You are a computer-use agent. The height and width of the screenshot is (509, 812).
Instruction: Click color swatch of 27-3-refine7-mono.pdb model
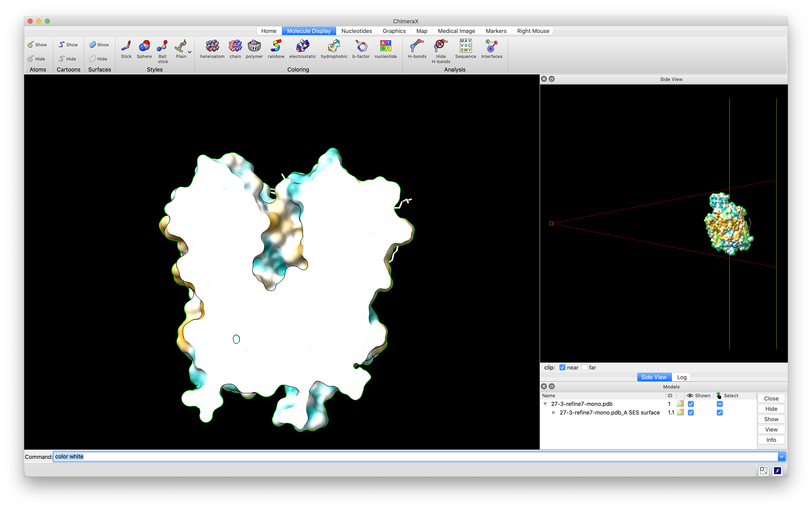(x=680, y=404)
